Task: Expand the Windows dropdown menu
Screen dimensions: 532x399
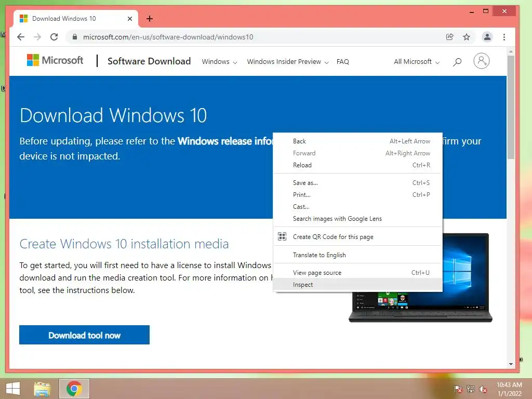Action: click(219, 62)
